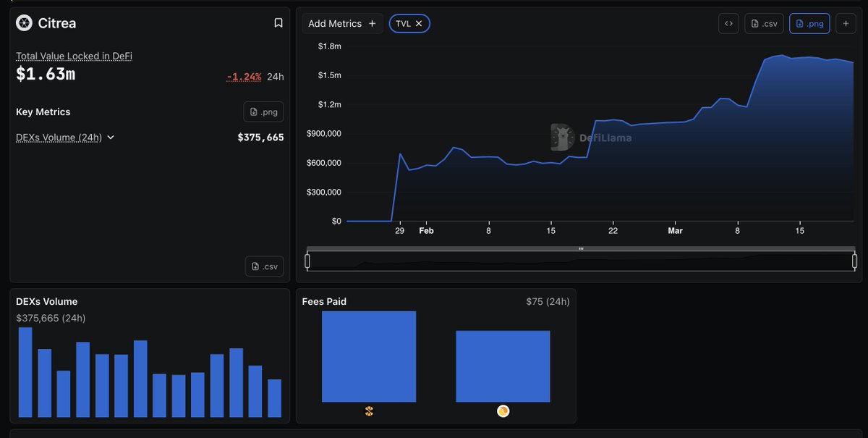This screenshot has width=868, height=438.
Task: Click the $900,000 y-axis label
Action: click(x=324, y=134)
